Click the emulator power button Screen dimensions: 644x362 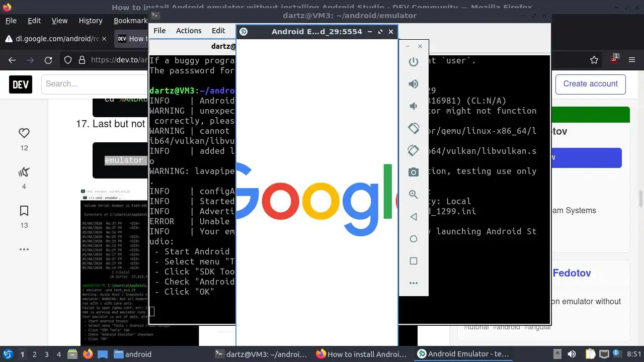414,62
